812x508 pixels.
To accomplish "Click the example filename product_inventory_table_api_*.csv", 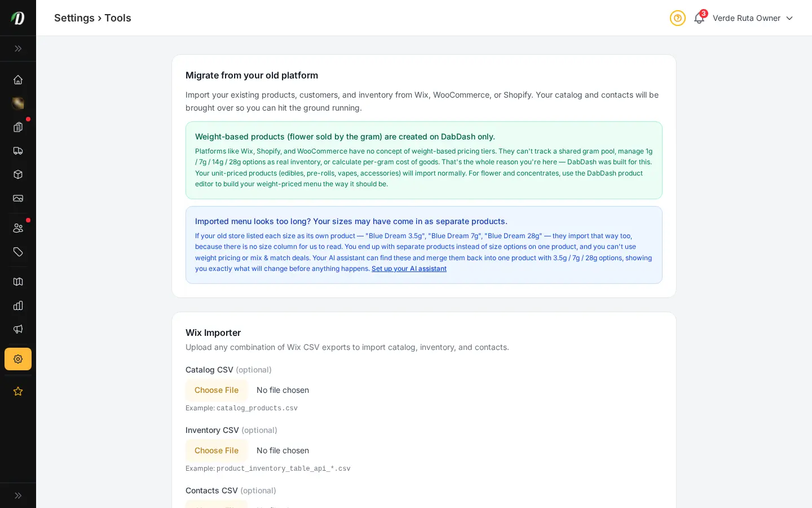I will [284, 468].
